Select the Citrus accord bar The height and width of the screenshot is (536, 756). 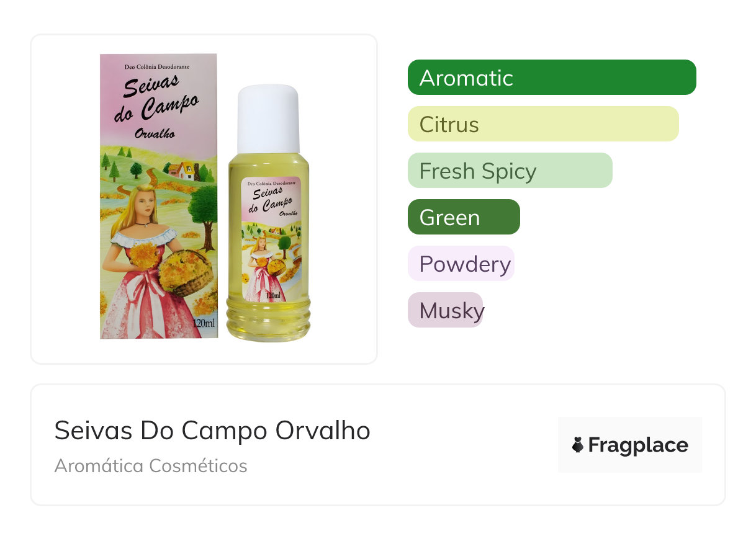[x=543, y=124]
